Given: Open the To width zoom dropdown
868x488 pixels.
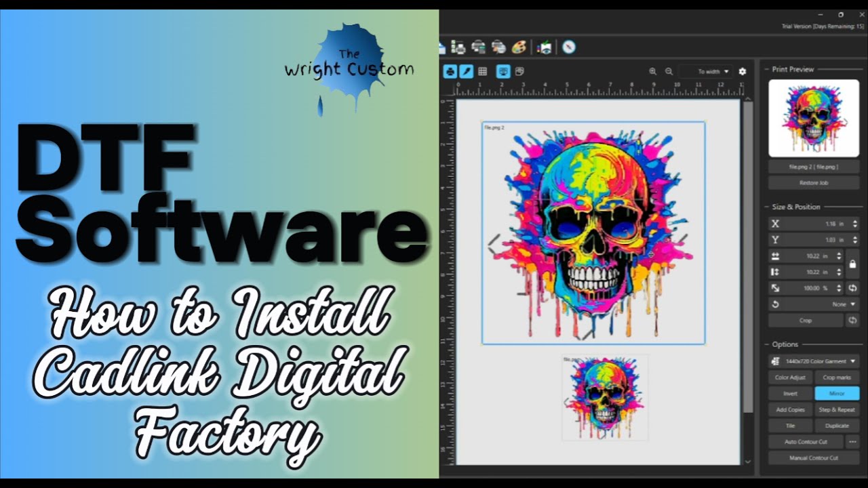Looking at the screenshot, I should [706, 71].
